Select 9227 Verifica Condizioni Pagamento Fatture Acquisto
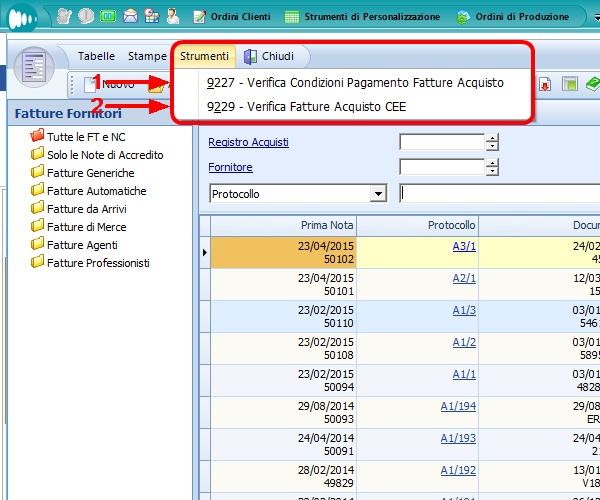 tap(348, 83)
